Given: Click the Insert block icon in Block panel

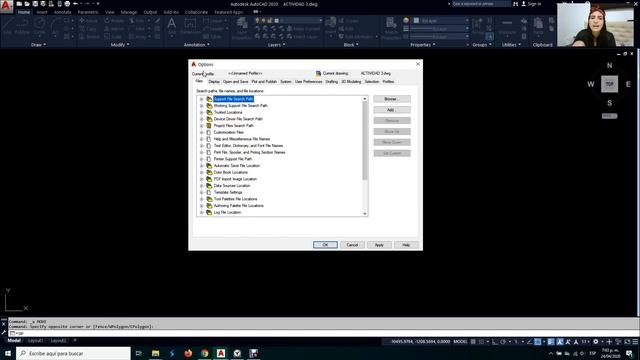Looking at the screenshot, I should click(x=331, y=25).
